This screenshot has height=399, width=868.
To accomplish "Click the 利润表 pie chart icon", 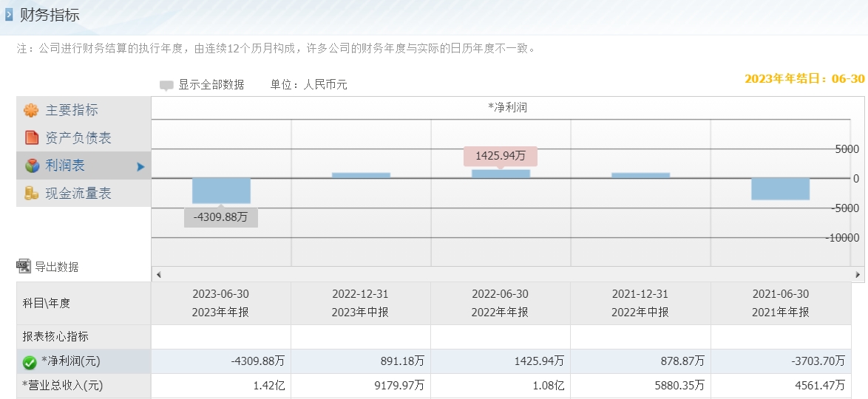I will 32,166.
